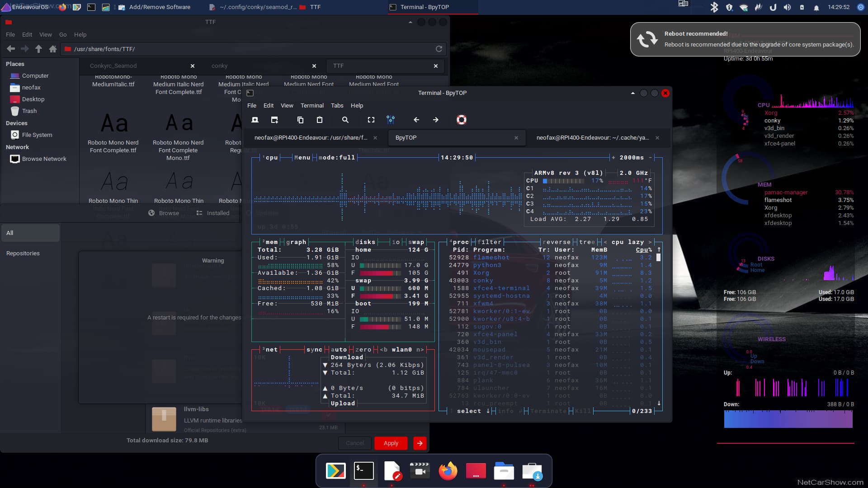This screenshot has width=868, height=488.
Task: Open File System in the Devices sidebar
Action: click(37, 135)
